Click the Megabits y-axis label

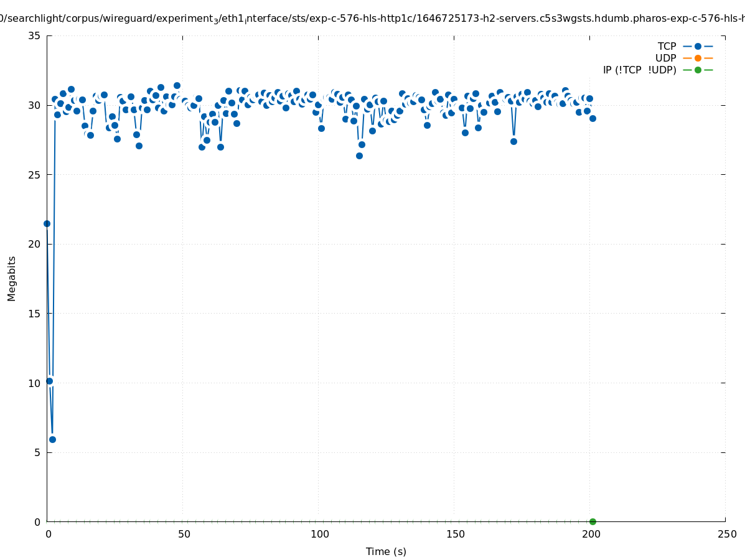12,278
